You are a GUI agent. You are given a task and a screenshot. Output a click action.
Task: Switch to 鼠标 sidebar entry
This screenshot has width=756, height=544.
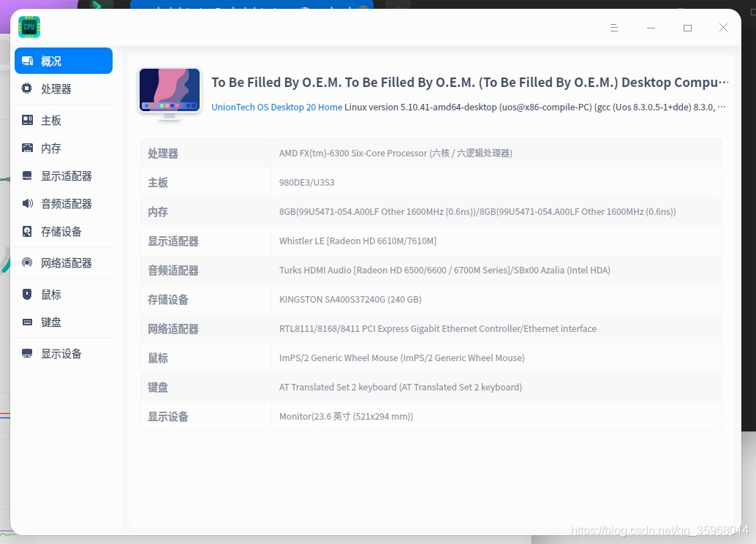(x=64, y=294)
